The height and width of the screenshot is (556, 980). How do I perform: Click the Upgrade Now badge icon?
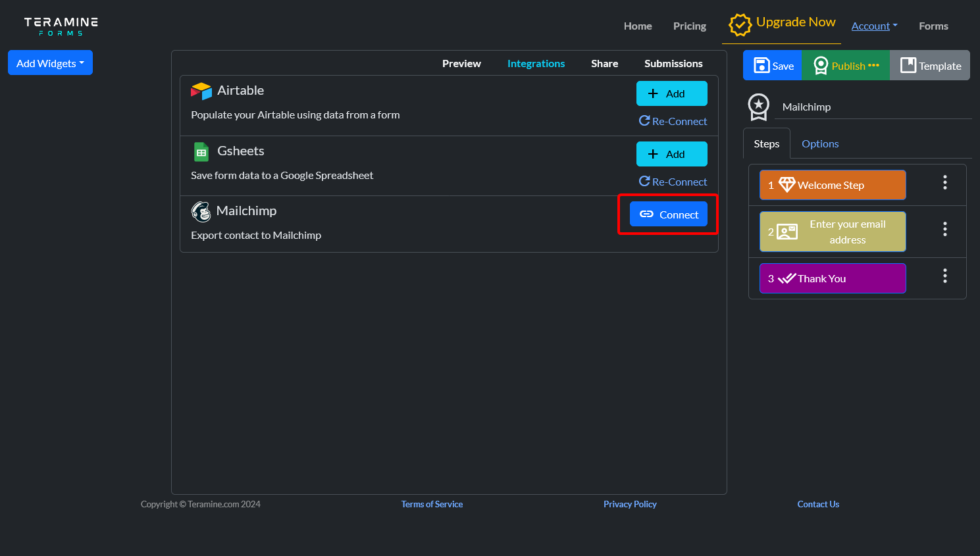[740, 25]
